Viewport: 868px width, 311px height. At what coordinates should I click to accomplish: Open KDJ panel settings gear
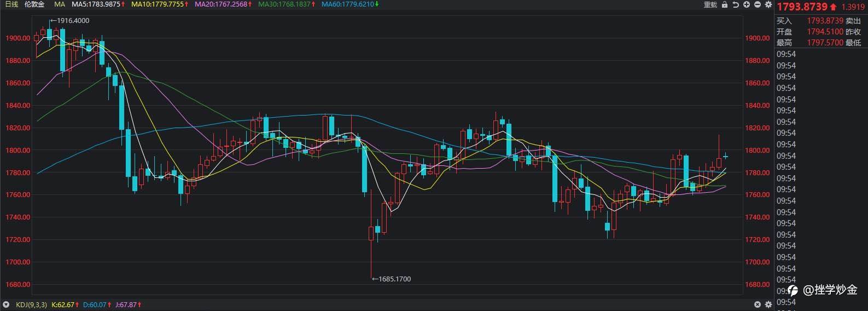[x=768, y=304]
